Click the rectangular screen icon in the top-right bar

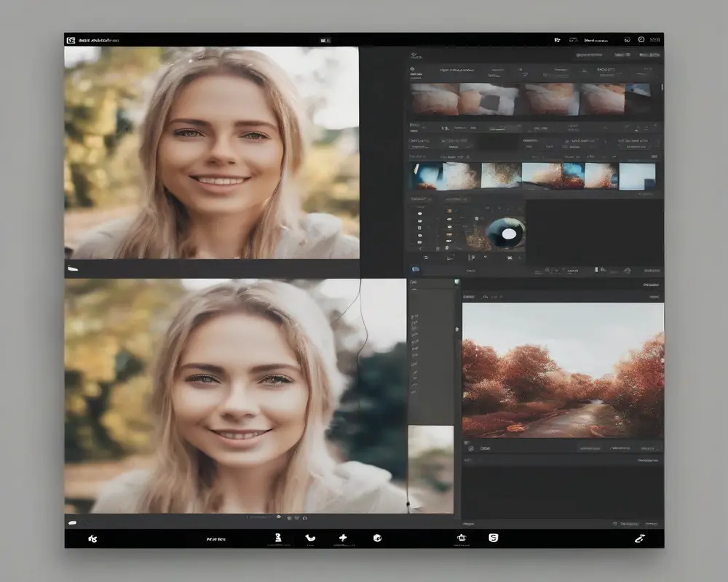pyautogui.click(x=574, y=40)
